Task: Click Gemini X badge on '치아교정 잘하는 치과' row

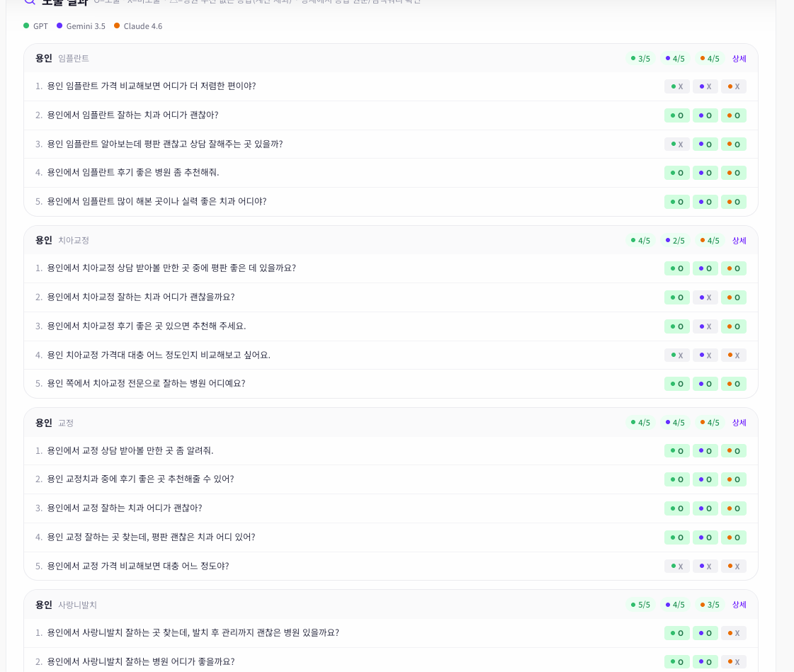Action: coord(705,297)
